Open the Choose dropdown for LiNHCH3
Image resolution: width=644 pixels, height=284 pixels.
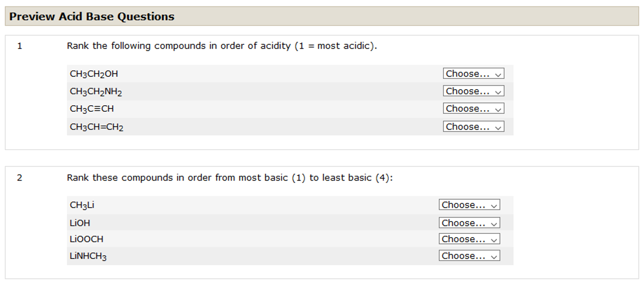pos(469,256)
